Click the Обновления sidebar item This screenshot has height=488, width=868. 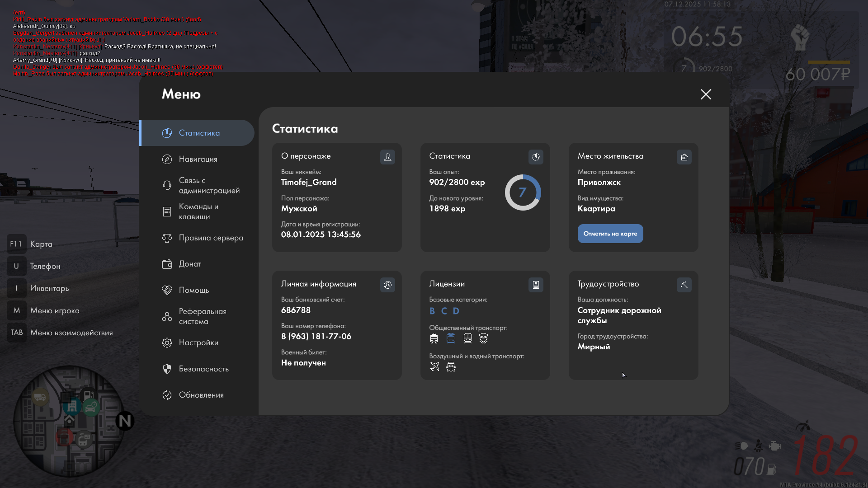coord(201,395)
